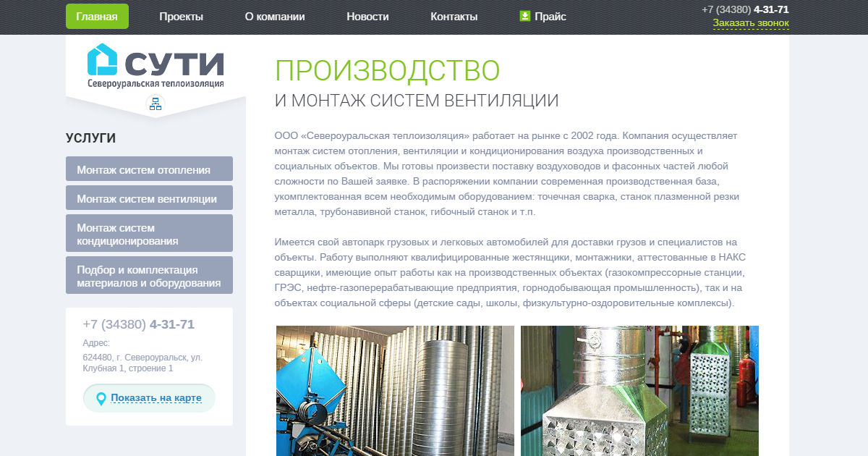Open the Главная menu item
Viewport: 868px width, 456px height.
(97, 16)
